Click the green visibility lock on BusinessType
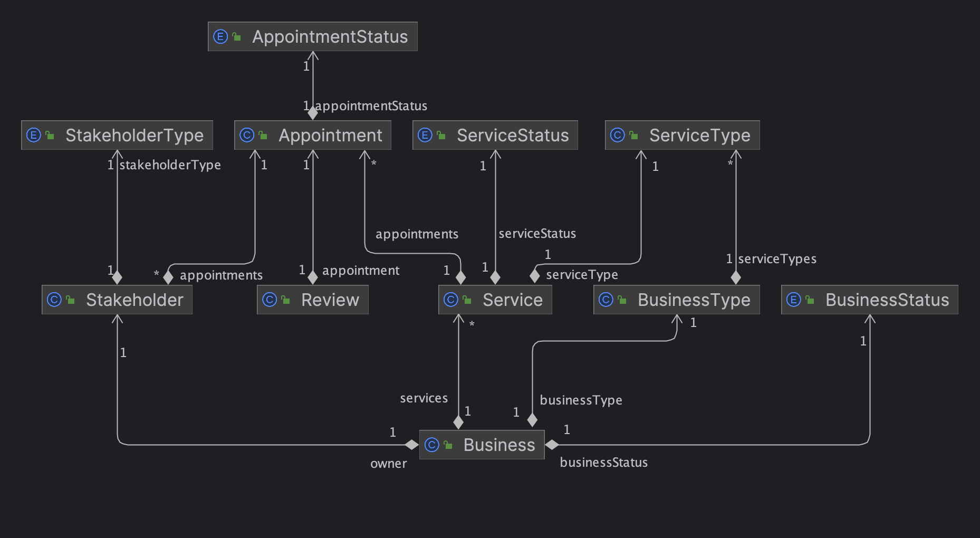This screenshot has height=538, width=980. (622, 300)
